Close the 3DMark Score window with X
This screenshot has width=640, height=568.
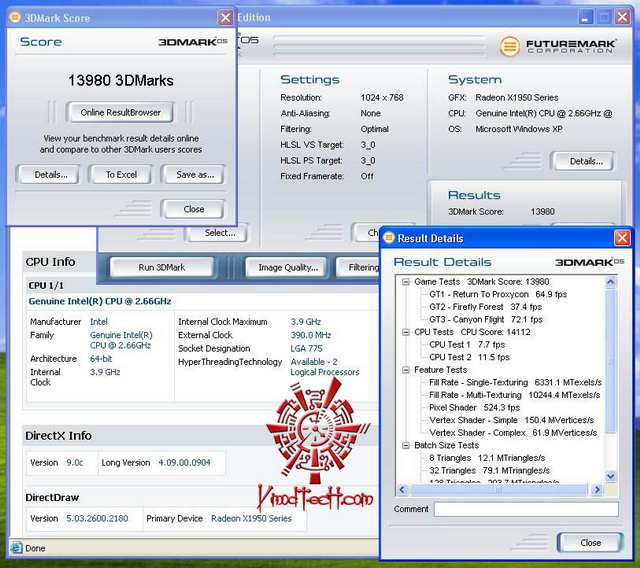[225, 18]
